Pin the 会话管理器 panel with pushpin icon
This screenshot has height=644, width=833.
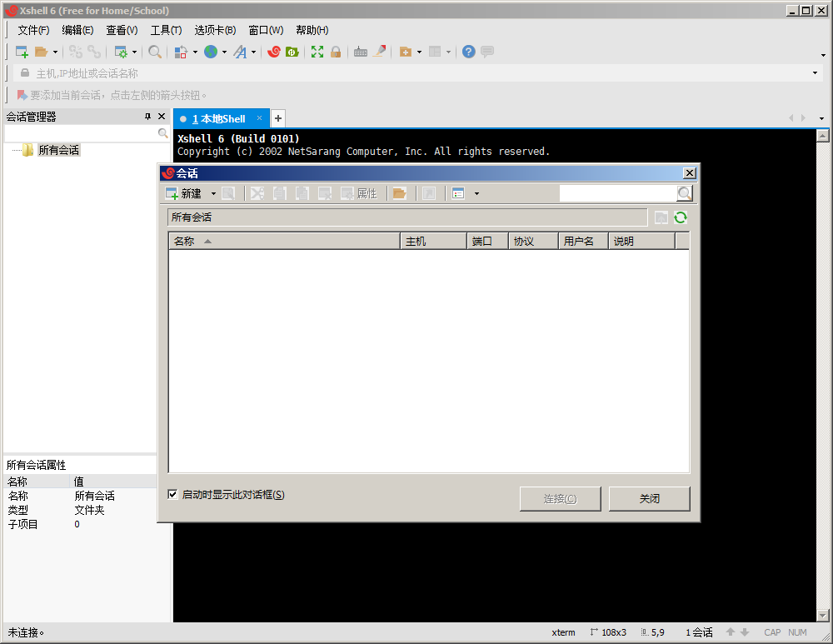point(147,117)
